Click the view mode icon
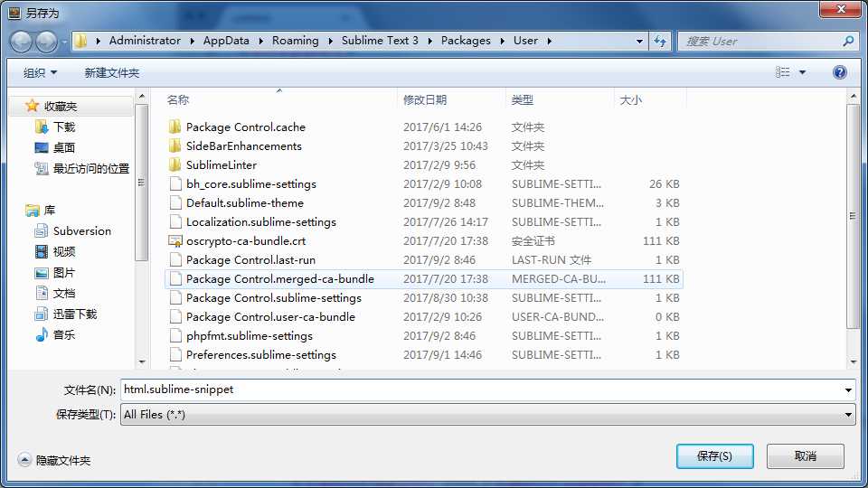 coord(782,72)
